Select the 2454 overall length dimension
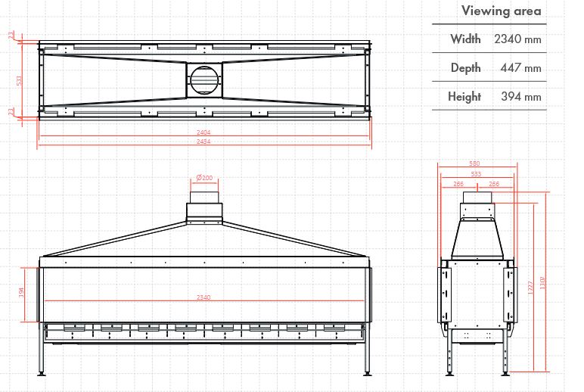584x392 pixels. [x=204, y=142]
